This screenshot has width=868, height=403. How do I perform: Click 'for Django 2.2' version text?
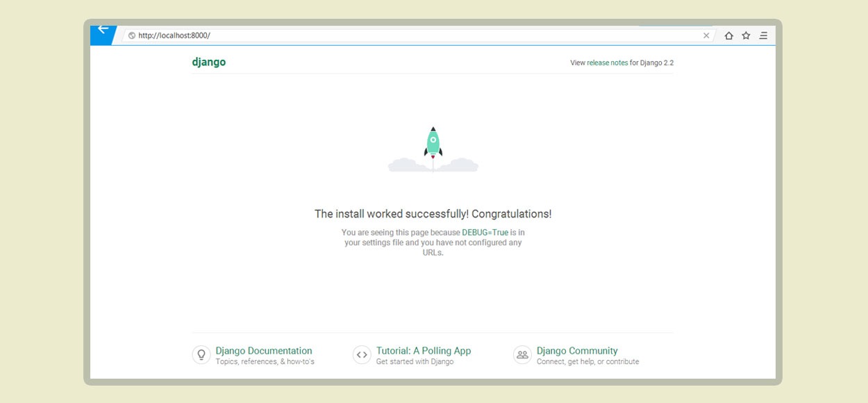click(652, 63)
